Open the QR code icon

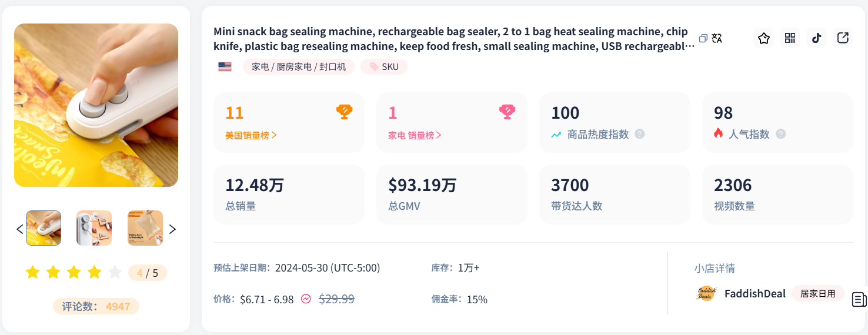click(x=790, y=38)
